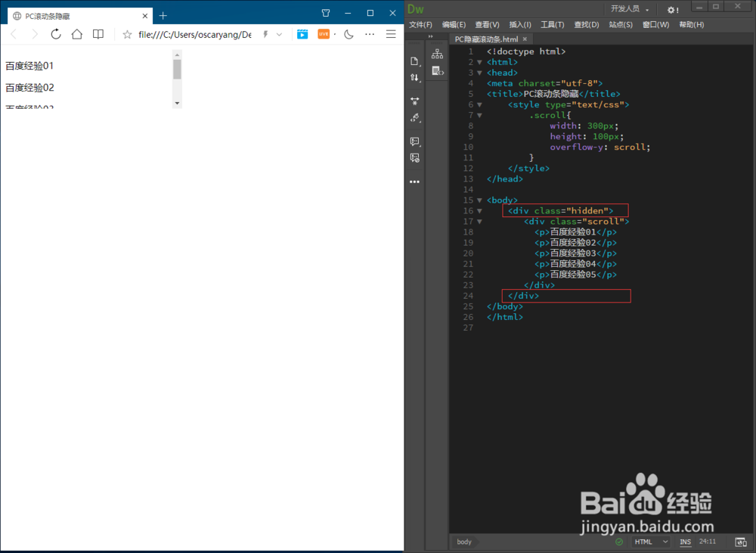Collapse the body tag on line 15

coord(479,200)
